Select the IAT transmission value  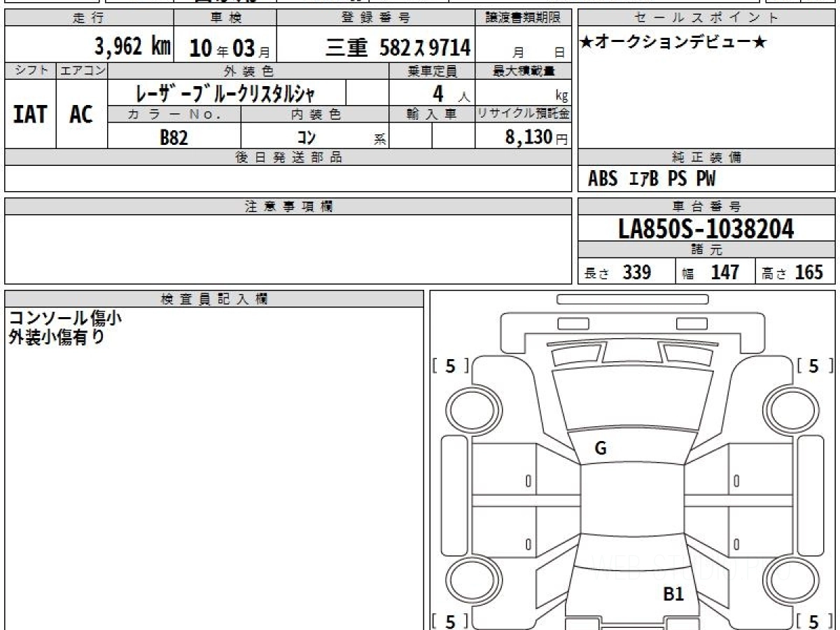point(30,114)
